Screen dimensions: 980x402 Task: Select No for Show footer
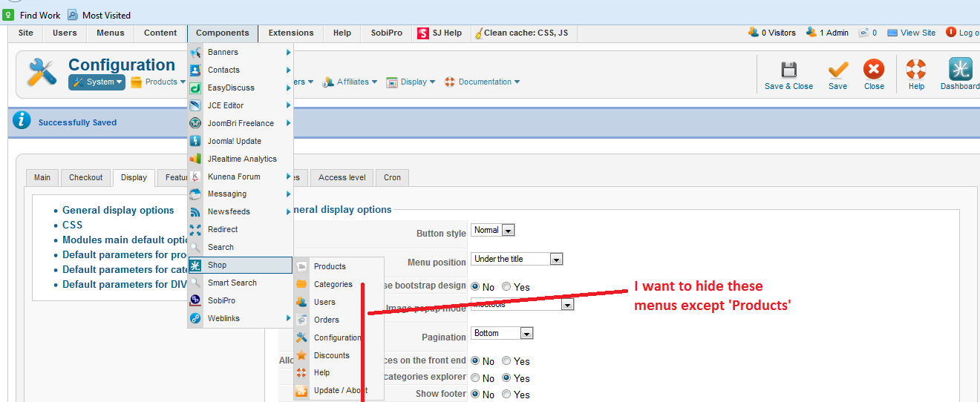coord(476,395)
